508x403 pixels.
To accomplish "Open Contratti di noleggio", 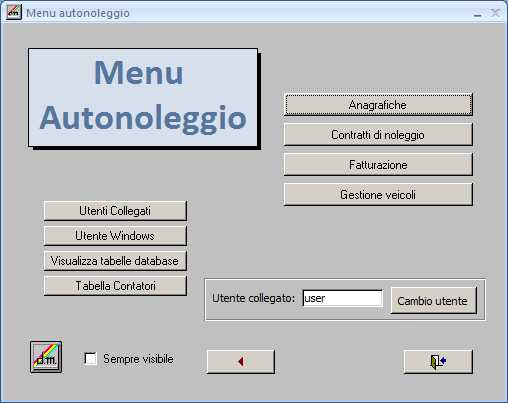I will coord(378,135).
